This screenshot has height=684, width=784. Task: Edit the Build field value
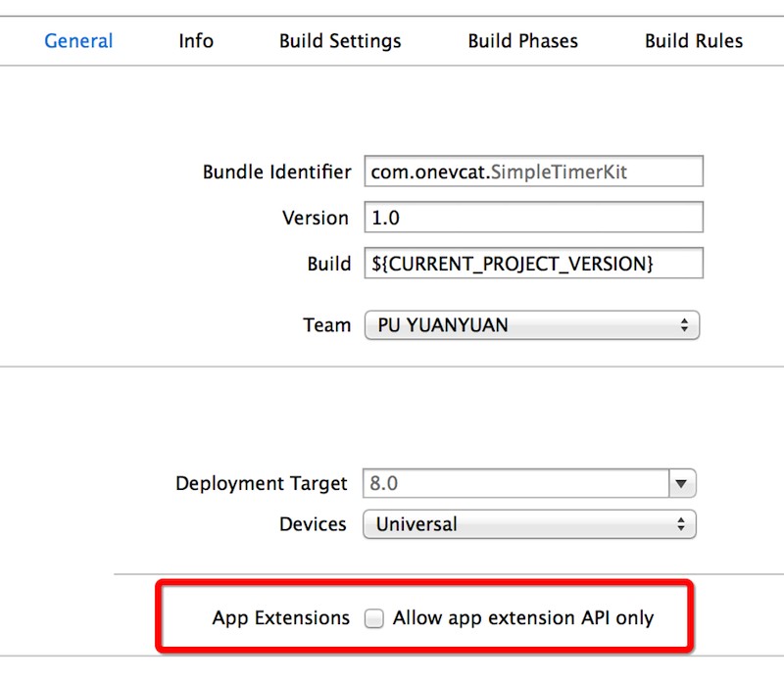[534, 263]
